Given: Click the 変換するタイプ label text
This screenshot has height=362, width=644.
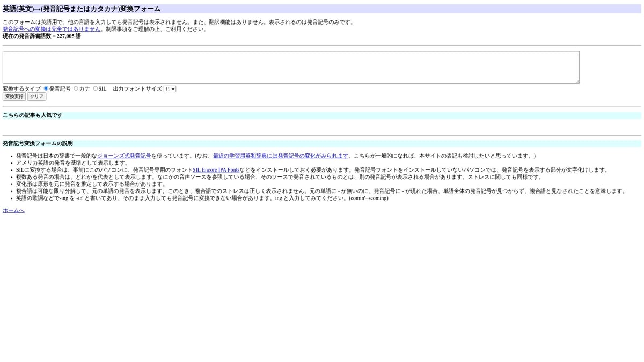Looking at the screenshot, I should point(21,89).
